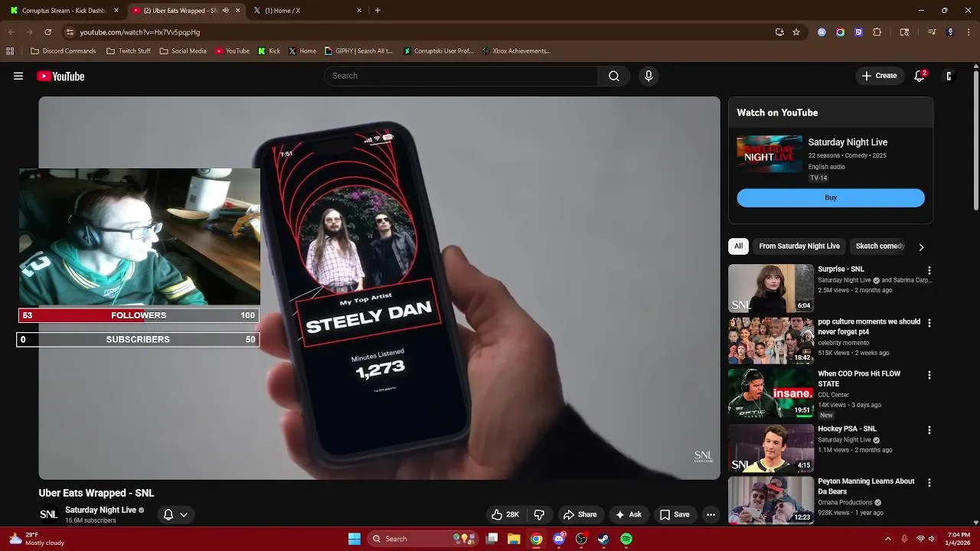Open options menu for pop culture moments video
This screenshot has width=980, height=551.
tap(929, 324)
